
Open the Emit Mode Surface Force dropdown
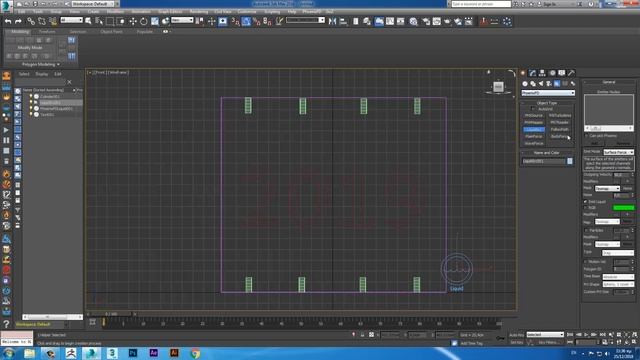click(618, 152)
